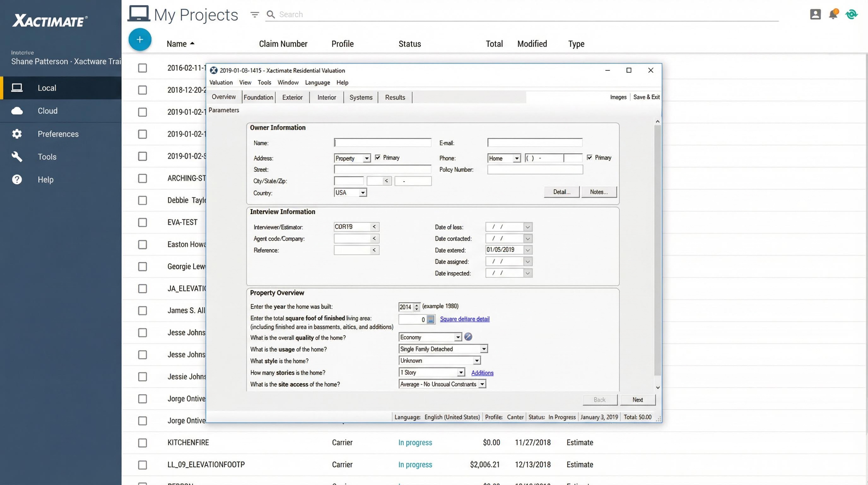Click the blue add new project button
The height and width of the screenshot is (485, 868).
tap(140, 39)
